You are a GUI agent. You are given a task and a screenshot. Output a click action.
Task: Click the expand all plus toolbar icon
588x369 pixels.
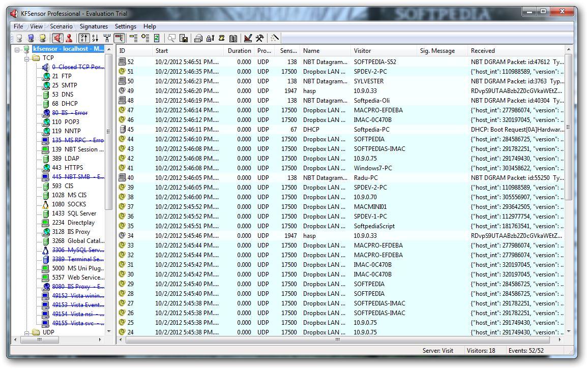145,38
